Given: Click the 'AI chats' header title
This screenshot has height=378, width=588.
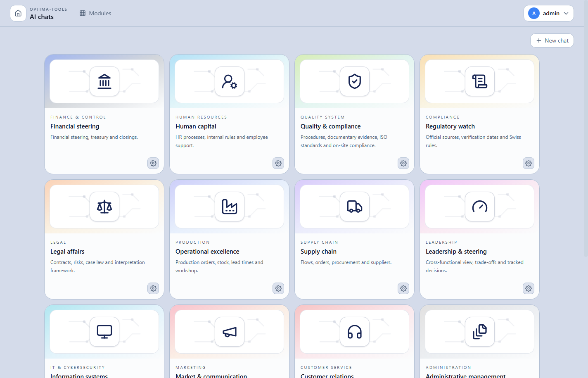Looking at the screenshot, I should 42,17.
